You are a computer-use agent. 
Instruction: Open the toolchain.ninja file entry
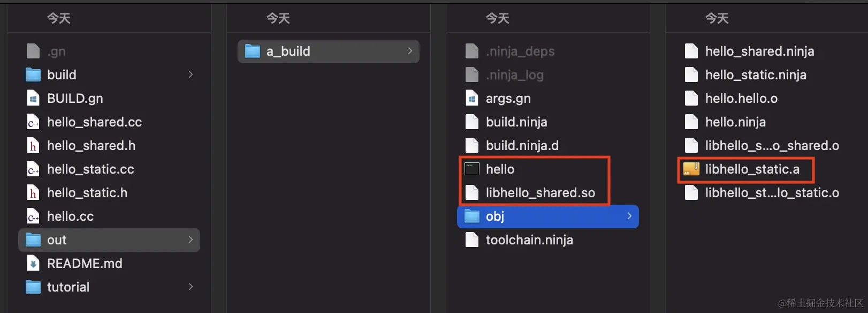(x=529, y=240)
